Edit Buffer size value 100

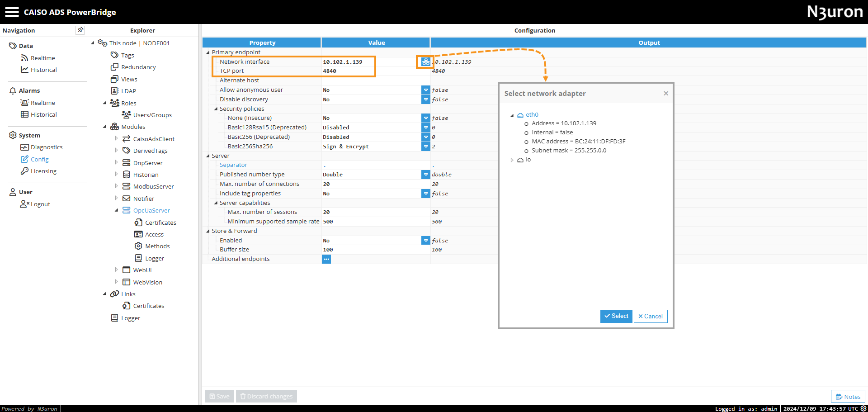375,250
